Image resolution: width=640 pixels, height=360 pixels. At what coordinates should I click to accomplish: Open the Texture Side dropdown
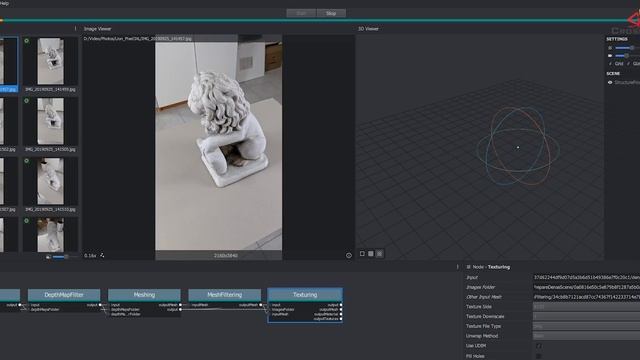click(x=586, y=307)
